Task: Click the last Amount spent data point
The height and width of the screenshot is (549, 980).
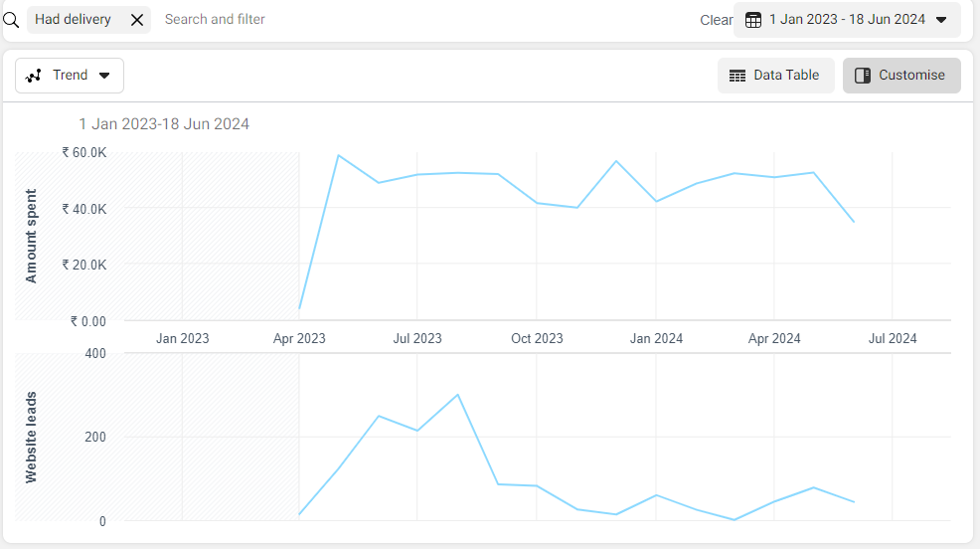Action: click(x=854, y=222)
